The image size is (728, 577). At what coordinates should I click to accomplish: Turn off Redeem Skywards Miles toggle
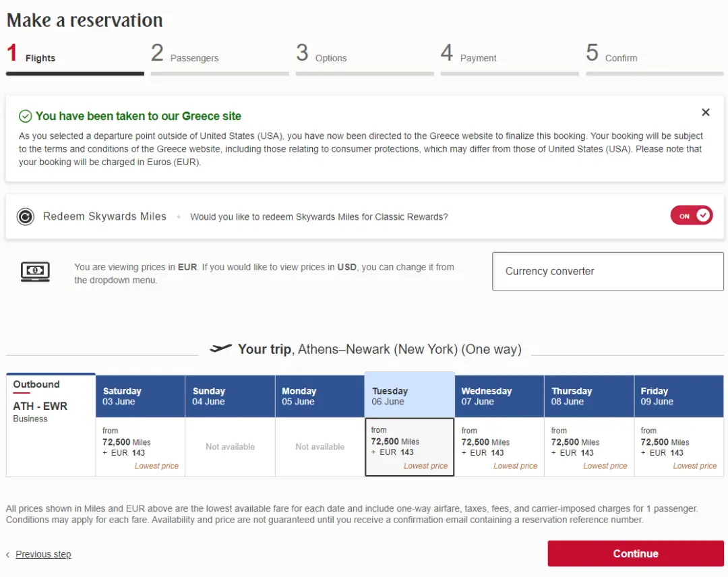(691, 216)
